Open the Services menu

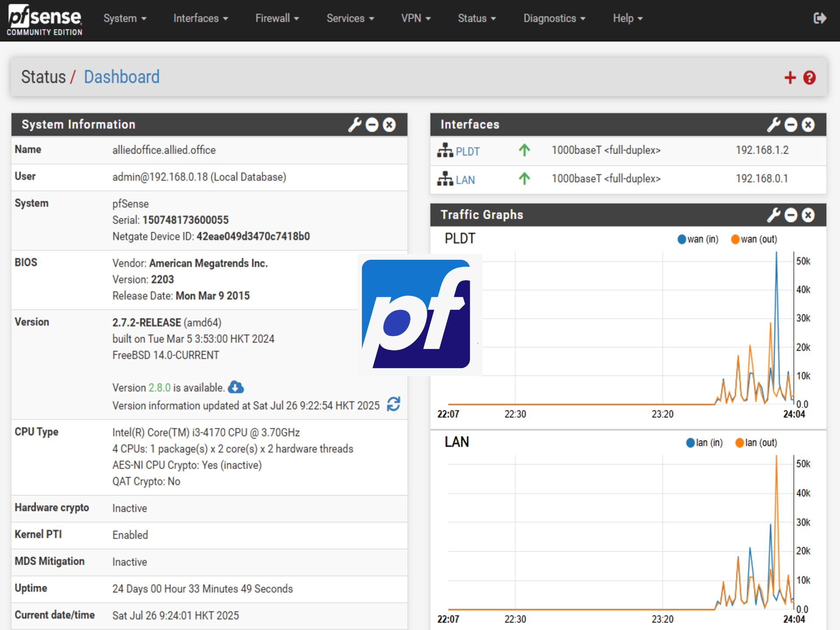(x=350, y=18)
